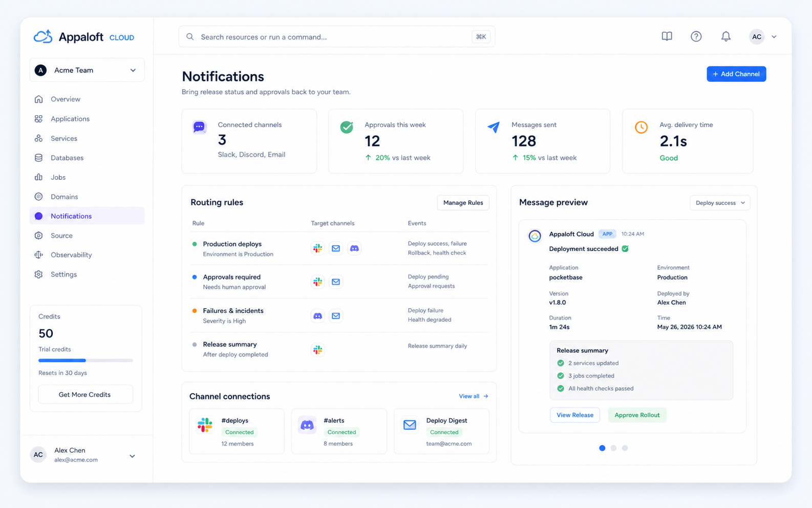
Task: Click the Discord logo on #alerts card
Action: tap(307, 425)
